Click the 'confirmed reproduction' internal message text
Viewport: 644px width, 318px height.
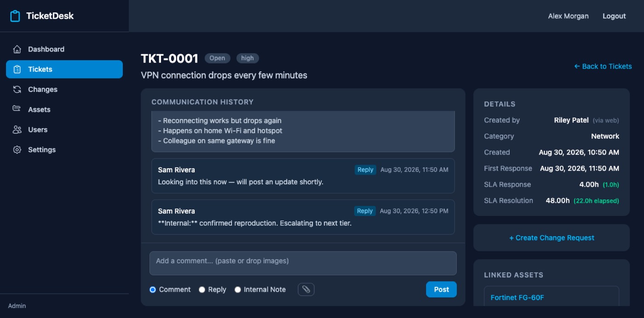pyautogui.click(x=254, y=223)
